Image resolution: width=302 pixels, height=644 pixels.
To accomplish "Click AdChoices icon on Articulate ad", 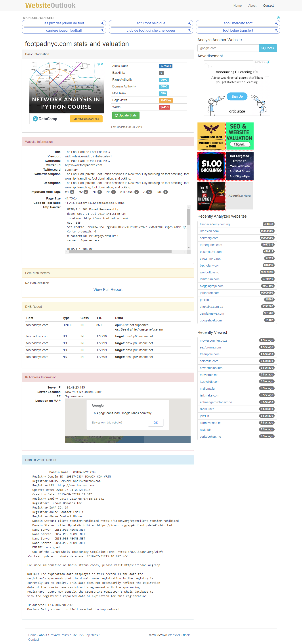I will click(x=268, y=62).
